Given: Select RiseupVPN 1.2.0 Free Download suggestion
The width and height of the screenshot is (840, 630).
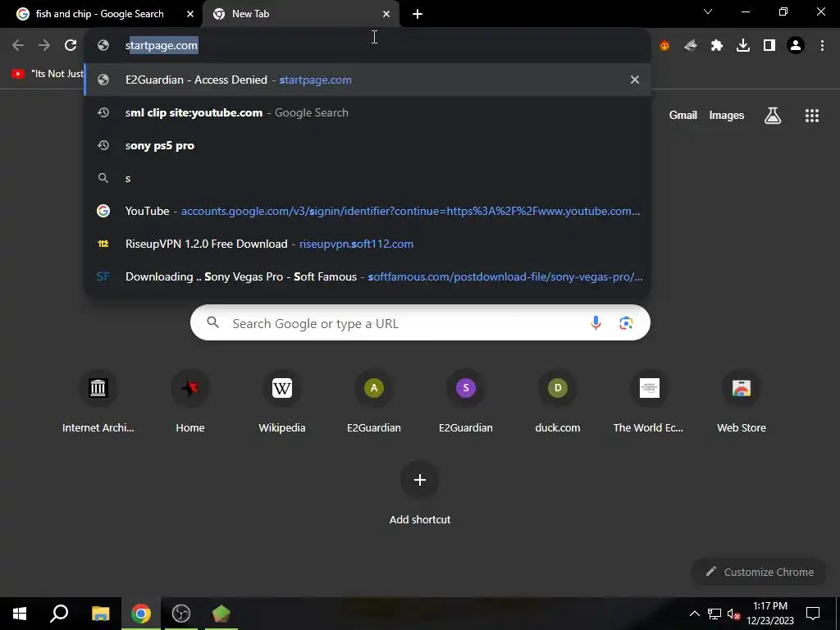Looking at the screenshot, I should tap(367, 244).
